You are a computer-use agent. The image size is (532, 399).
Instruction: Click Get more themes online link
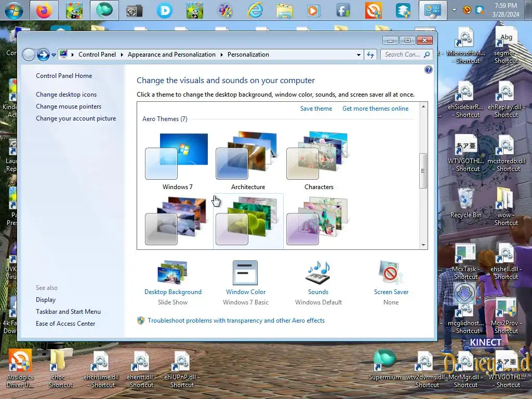375,108
